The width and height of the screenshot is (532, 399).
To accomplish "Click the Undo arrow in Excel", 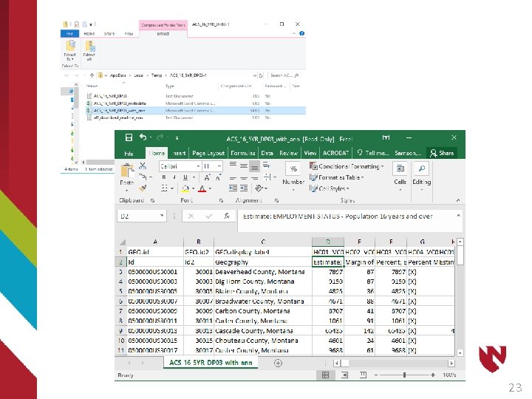I will click(x=143, y=138).
